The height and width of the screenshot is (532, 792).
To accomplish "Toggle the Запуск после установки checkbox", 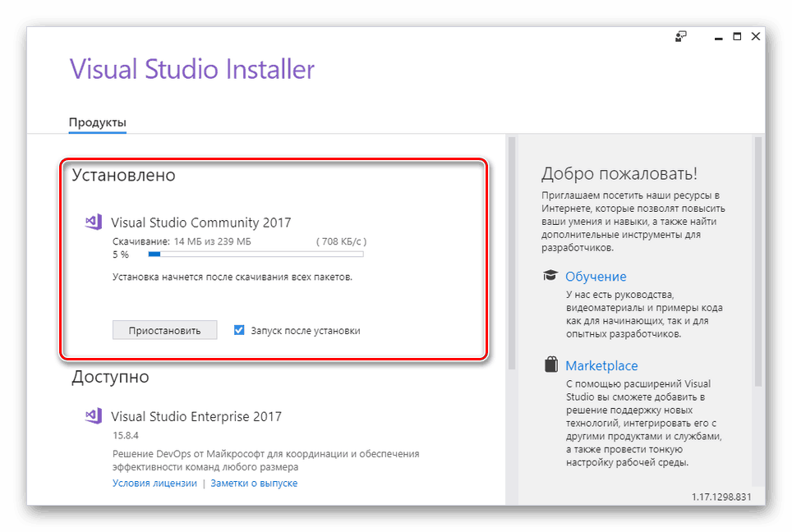I will (239, 330).
